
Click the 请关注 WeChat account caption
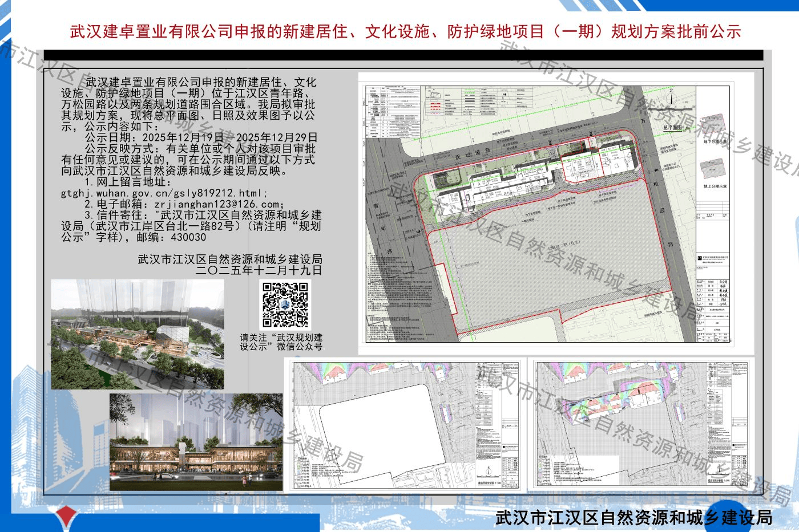point(281,342)
